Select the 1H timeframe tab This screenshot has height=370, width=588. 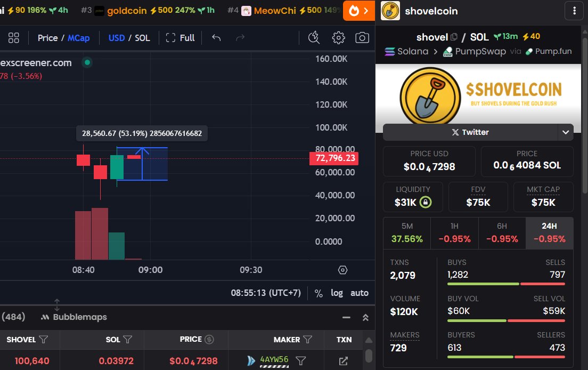(454, 232)
